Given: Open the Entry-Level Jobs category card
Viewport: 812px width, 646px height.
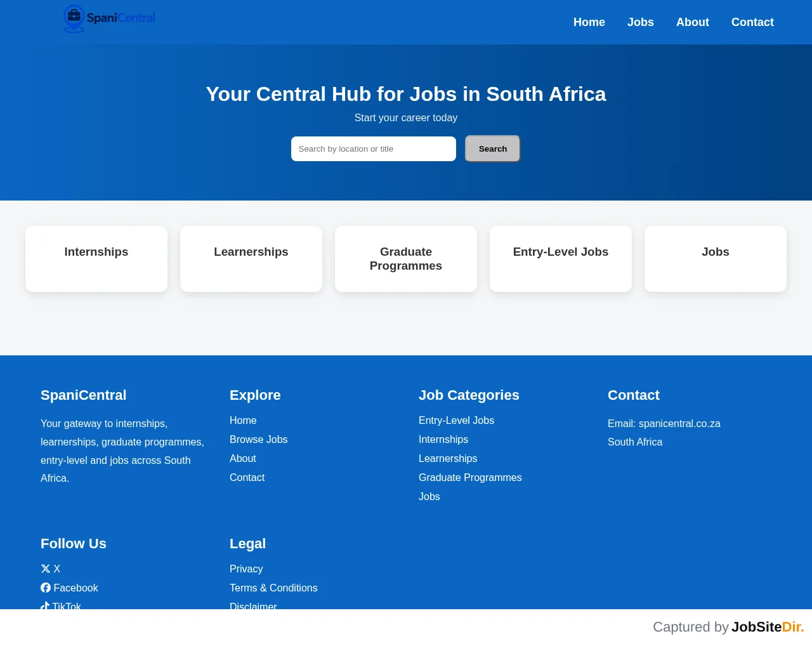Looking at the screenshot, I should (561, 259).
